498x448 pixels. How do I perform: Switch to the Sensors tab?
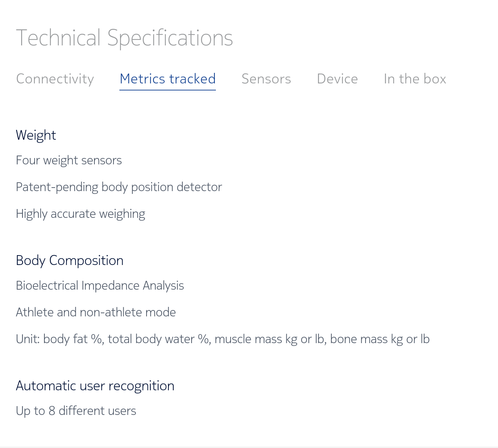pyautogui.click(x=266, y=79)
